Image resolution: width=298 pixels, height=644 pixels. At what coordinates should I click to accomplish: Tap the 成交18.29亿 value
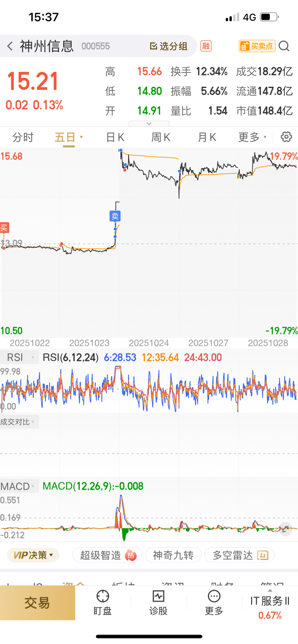(x=264, y=72)
